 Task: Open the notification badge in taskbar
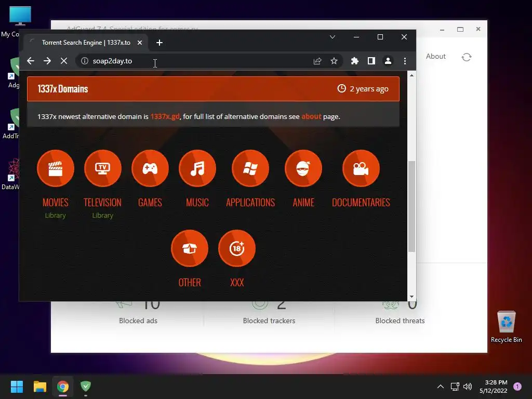(517, 387)
